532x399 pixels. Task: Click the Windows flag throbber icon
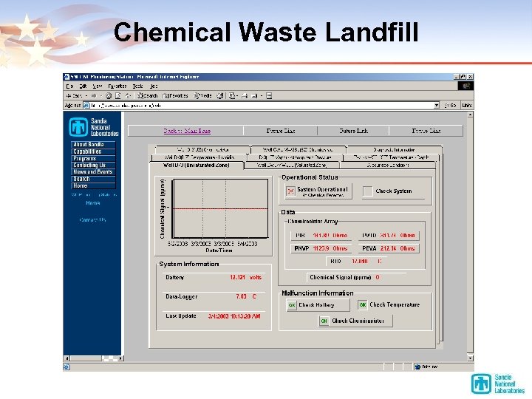pyautogui.click(x=465, y=86)
